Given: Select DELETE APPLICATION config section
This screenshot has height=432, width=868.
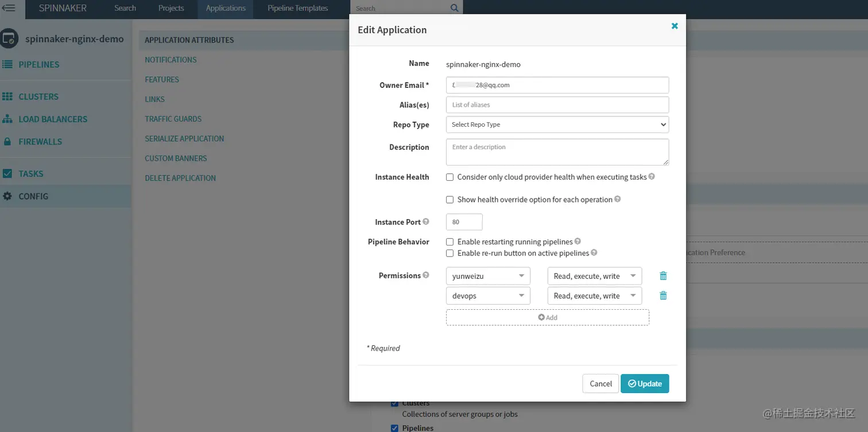Looking at the screenshot, I should pyautogui.click(x=180, y=178).
